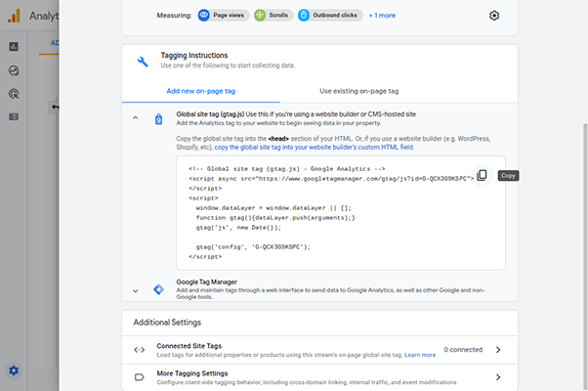Open Configure list icon in sidebar
Viewport: 588px width, 391px height.
tap(14, 117)
